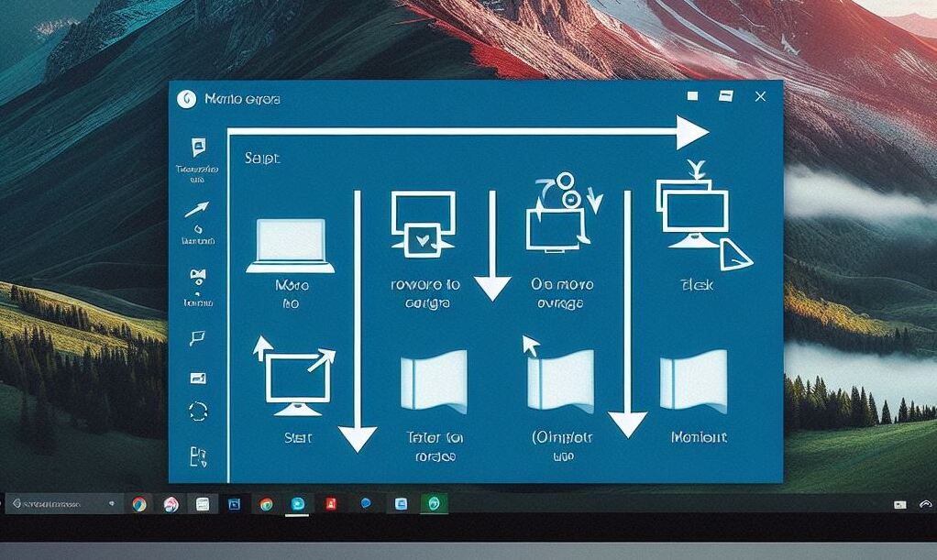This screenshot has width=937, height=560.
Task: Click the laptop icon in the main panel
Action: [x=290, y=245]
